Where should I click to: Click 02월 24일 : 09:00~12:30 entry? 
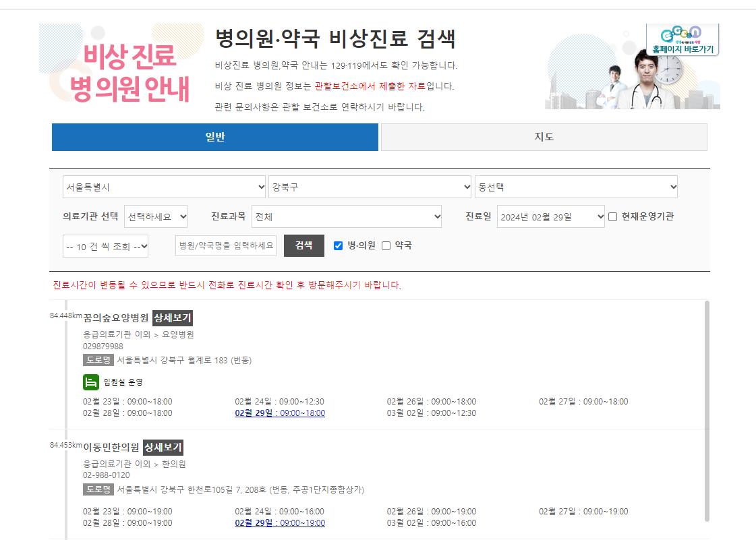pos(280,402)
